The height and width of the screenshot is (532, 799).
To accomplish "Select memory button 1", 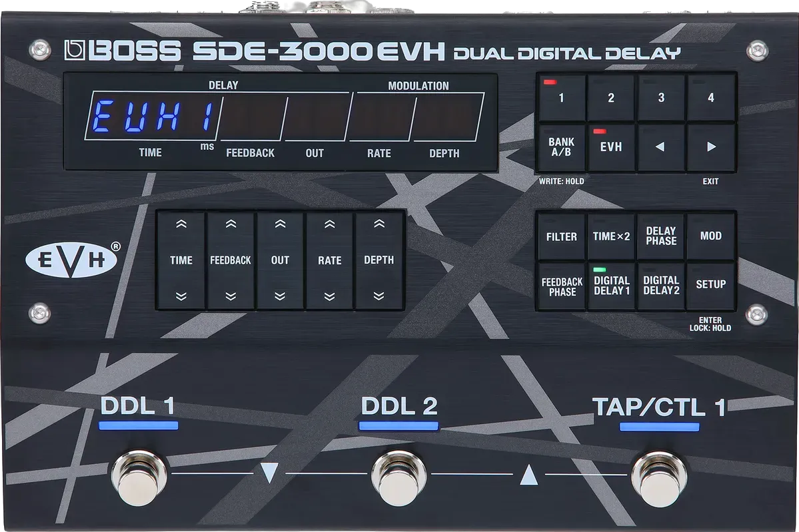I will [x=562, y=98].
